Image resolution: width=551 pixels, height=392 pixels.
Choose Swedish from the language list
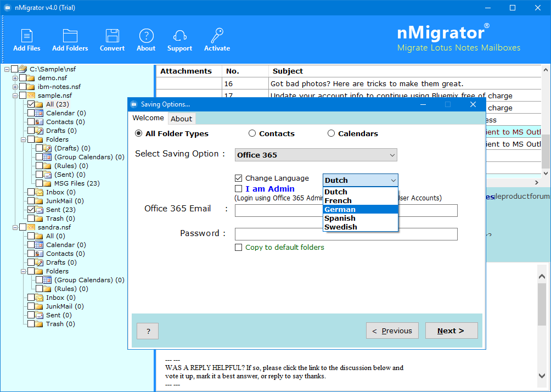point(361,227)
